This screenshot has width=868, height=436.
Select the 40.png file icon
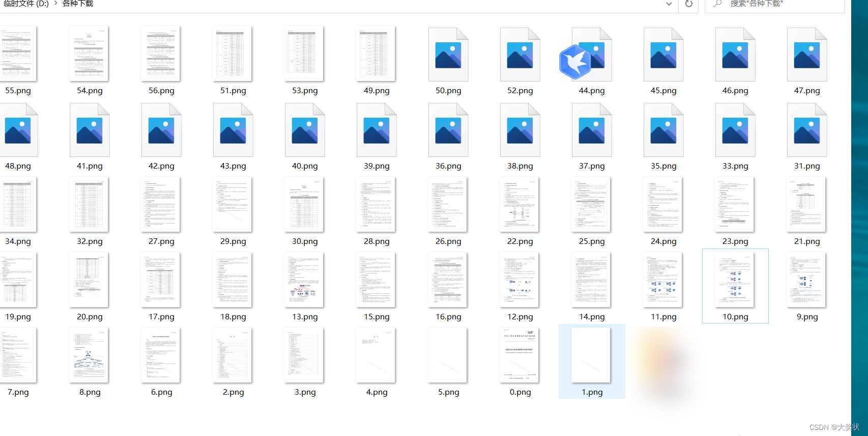(305, 130)
